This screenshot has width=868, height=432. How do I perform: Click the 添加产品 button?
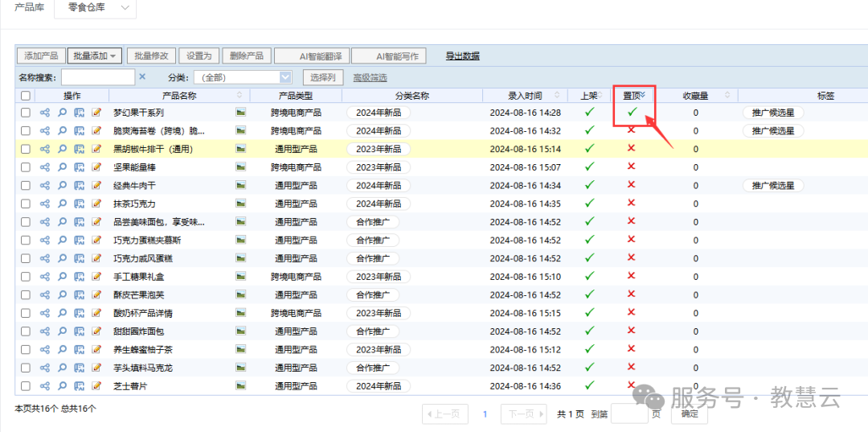[40, 56]
